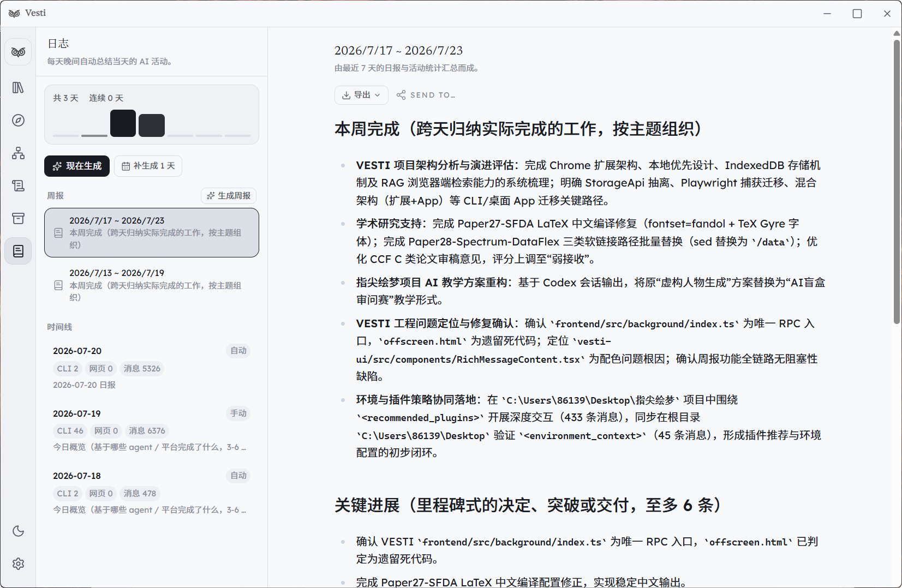This screenshot has width=902, height=588.
Task: Click the 时间线 section label
Action: tap(59, 327)
